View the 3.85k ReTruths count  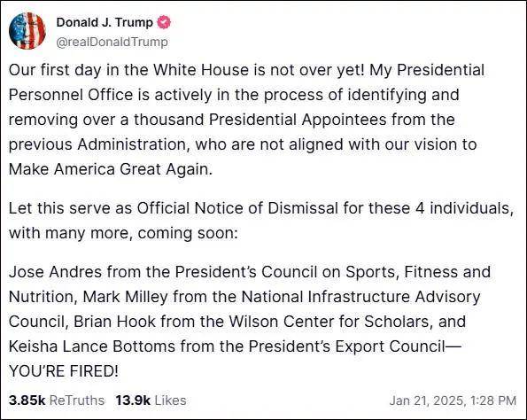pos(57,401)
